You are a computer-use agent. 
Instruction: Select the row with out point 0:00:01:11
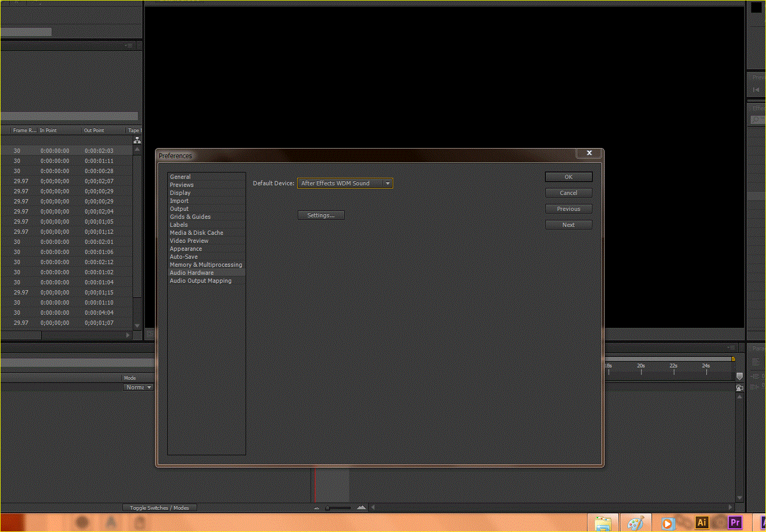[x=67, y=161]
